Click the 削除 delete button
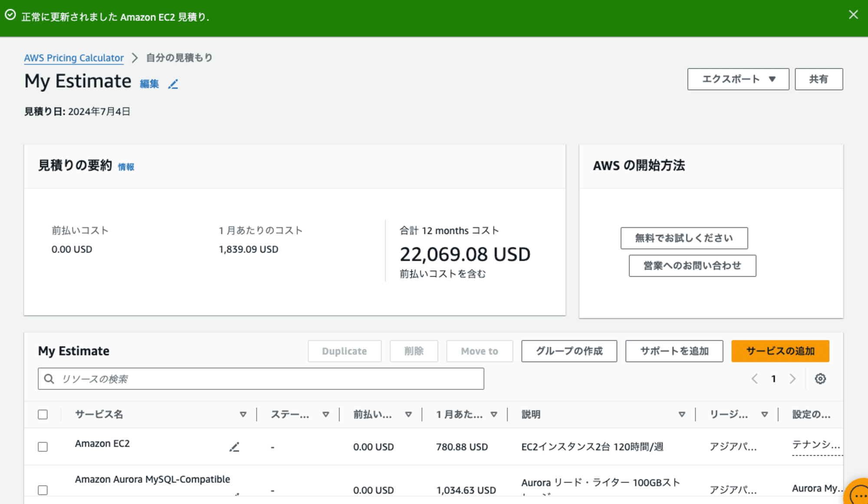 (414, 351)
